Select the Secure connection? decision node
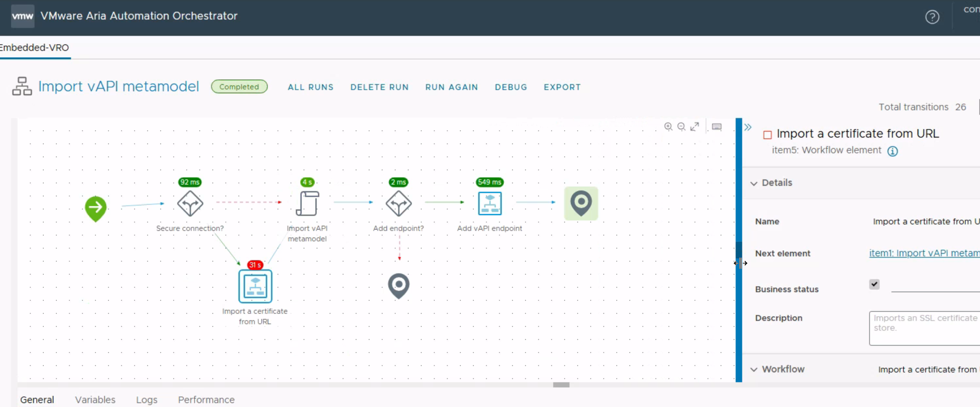The width and height of the screenshot is (980, 407). pyautogui.click(x=190, y=203)
